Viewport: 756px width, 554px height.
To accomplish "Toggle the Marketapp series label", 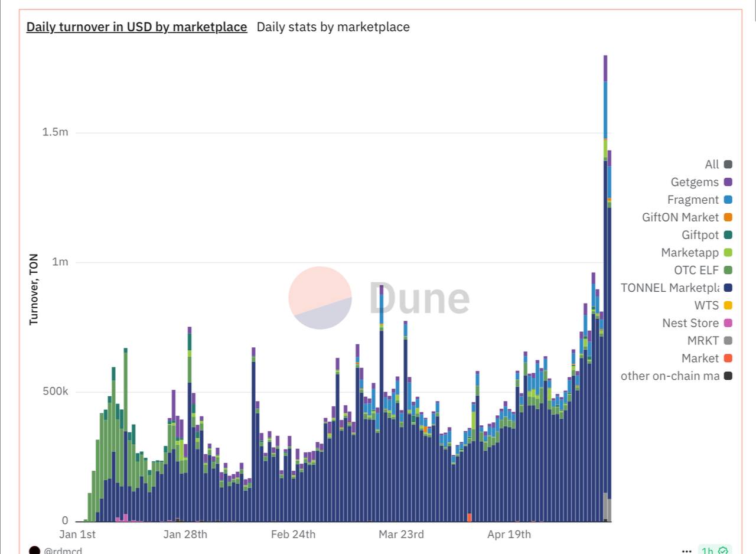I will pyautogui.click(x=690, y=253).
